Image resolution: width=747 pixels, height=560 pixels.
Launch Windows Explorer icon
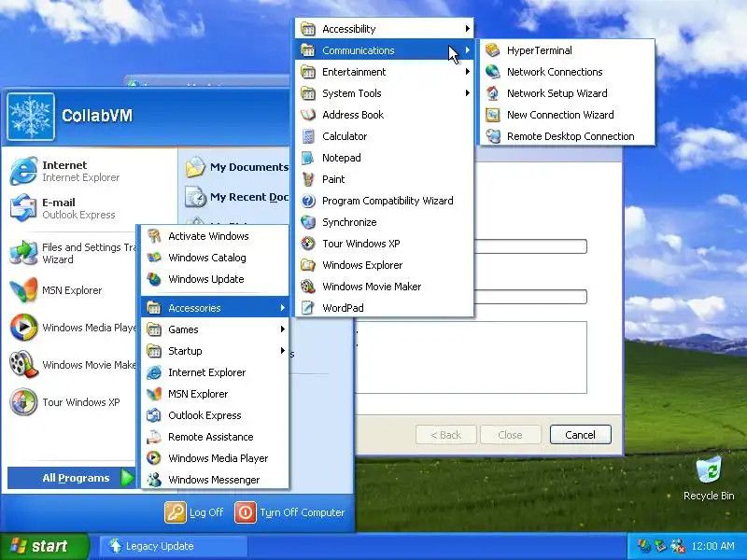point(308,265)
